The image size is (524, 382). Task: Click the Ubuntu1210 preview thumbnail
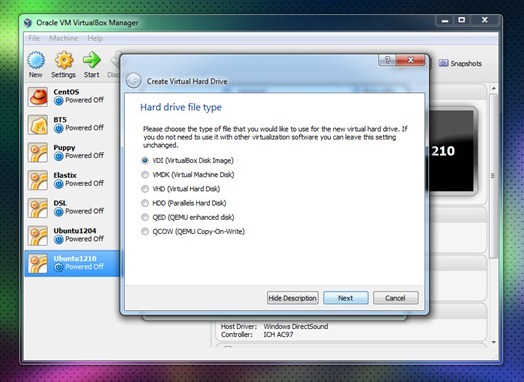(452, 151)
